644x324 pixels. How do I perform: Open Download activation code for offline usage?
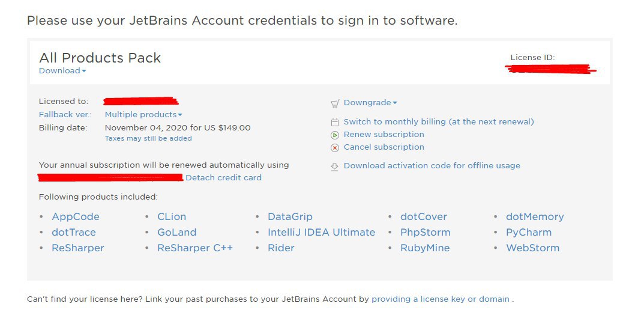pos(432,166)
